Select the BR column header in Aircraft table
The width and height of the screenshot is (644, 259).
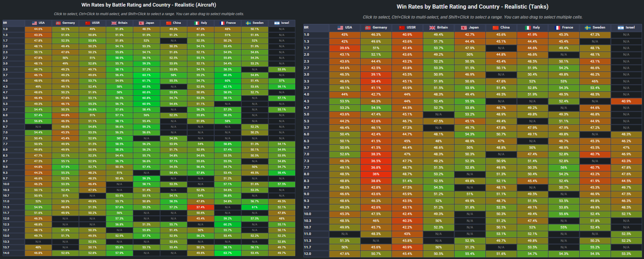coord(14,23)
